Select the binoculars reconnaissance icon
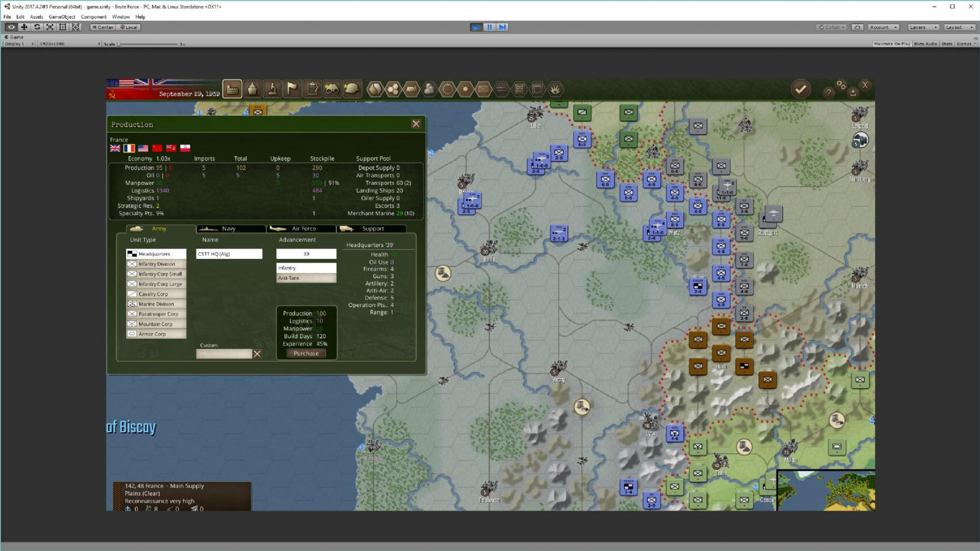The width and height of the screenshot is (980, 551). tap(333, 88)
